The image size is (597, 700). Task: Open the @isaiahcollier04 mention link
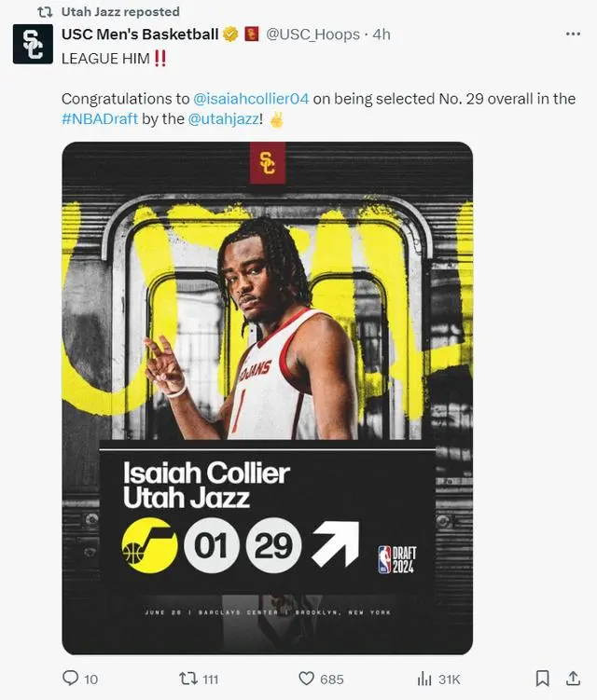pos(251,99)
